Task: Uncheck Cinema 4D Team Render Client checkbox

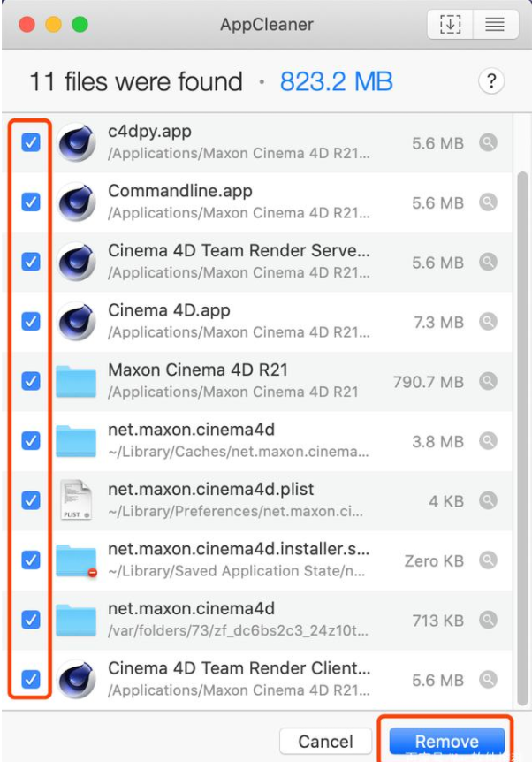Action: 31,679
